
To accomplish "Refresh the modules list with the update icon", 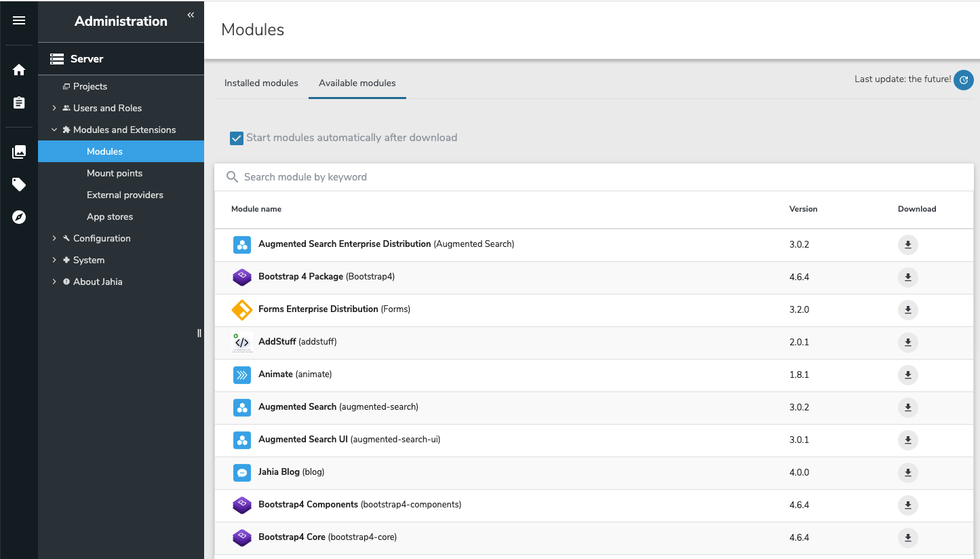I will tap(963, 80).
